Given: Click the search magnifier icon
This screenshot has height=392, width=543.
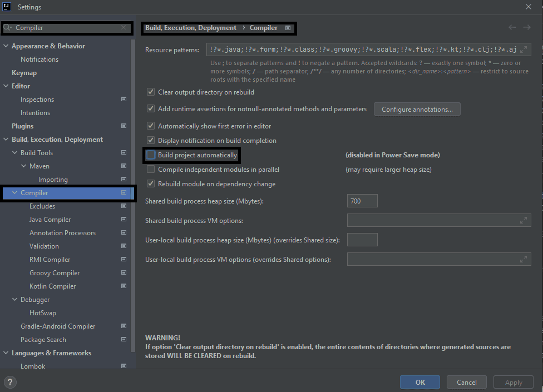Looking at the screenshot, I should 7,27.
